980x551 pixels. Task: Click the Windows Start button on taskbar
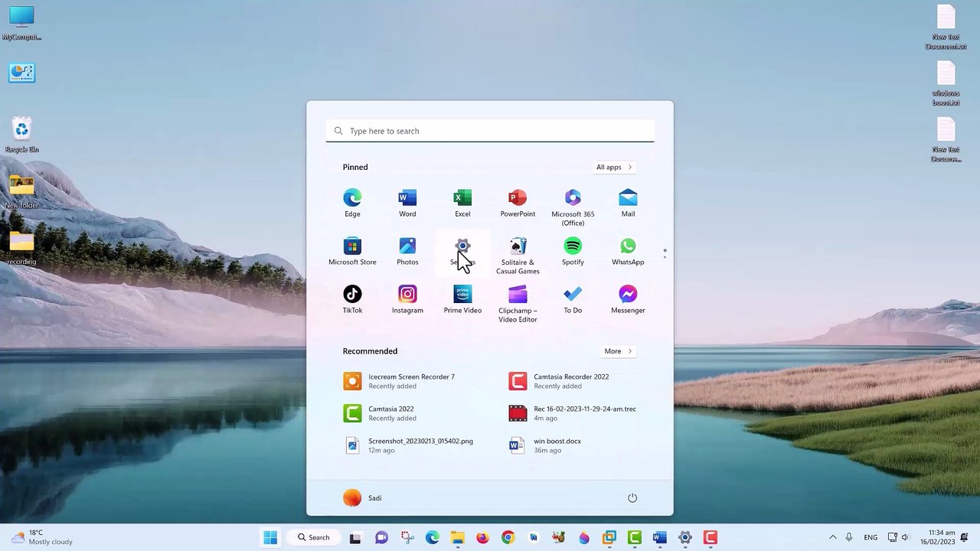(x=270, y=537)
